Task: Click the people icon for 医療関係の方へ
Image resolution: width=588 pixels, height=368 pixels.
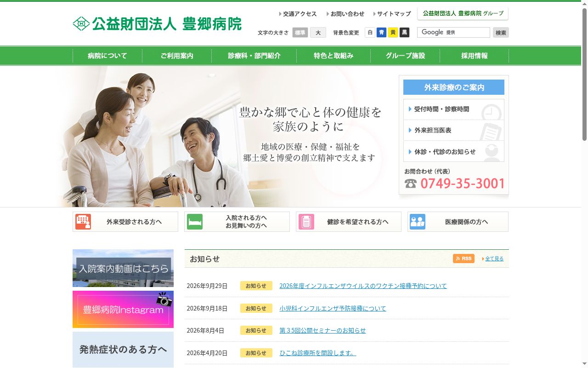Action: coord(418,222)
